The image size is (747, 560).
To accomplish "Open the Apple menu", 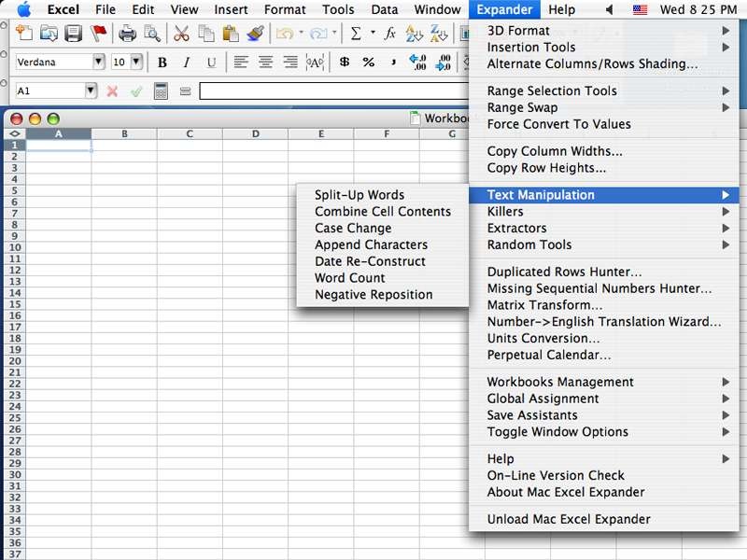I will click(x=24, y=9).
